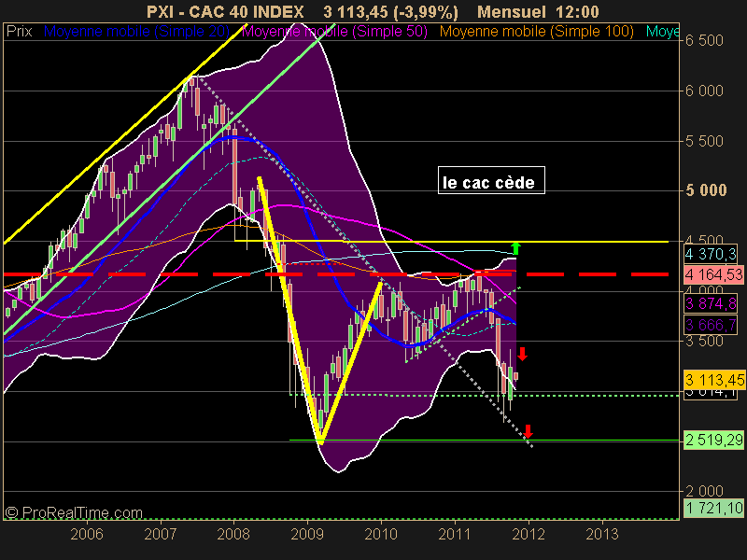Click the red down arrow near 2 519 line
Screen dimensions: 747x560
tap(528, 431)
